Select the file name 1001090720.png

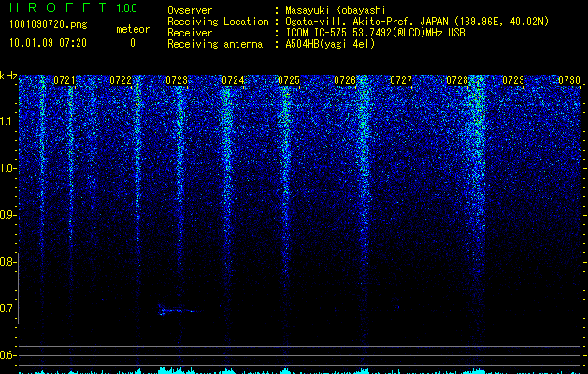[x=48, y=24]
